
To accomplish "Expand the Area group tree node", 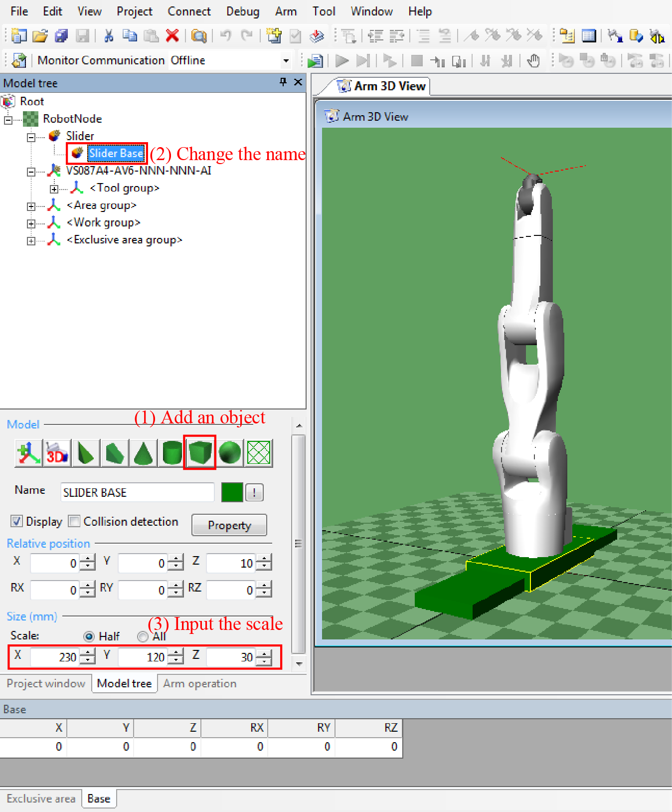I will click(31, 206).
